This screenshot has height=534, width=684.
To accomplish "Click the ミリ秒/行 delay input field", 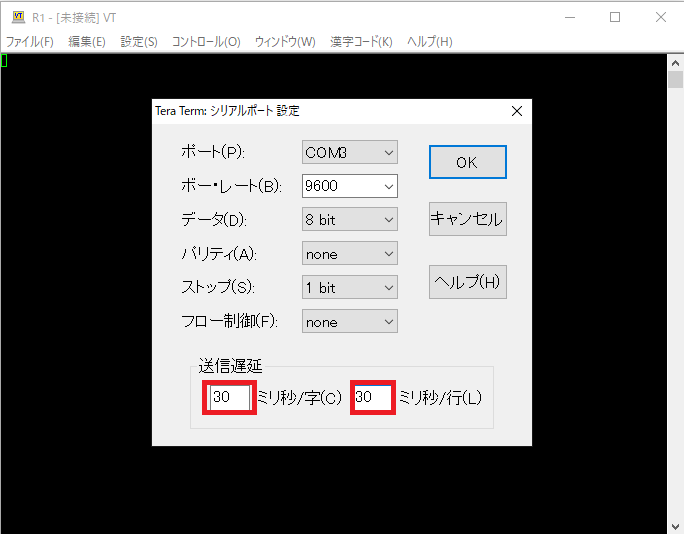I will pos(373,397).
